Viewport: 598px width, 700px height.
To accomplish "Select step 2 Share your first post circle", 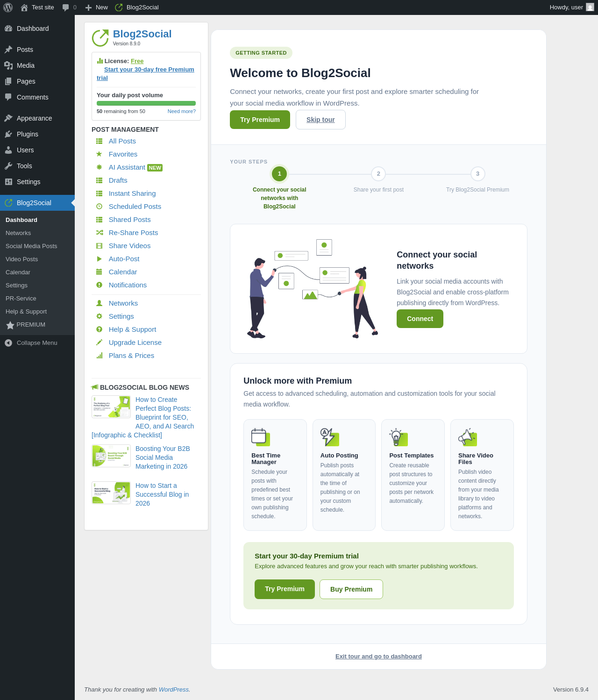I will click(378, 174).
